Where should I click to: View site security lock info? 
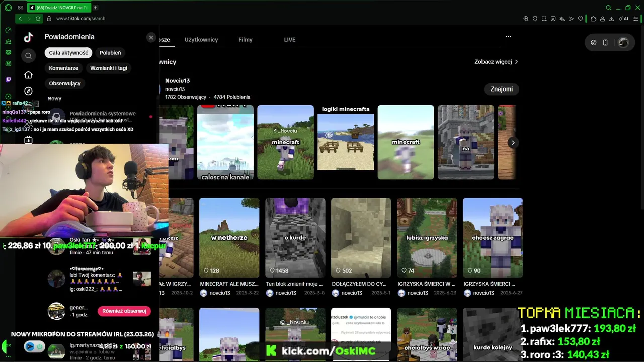(x=49, y=19)
